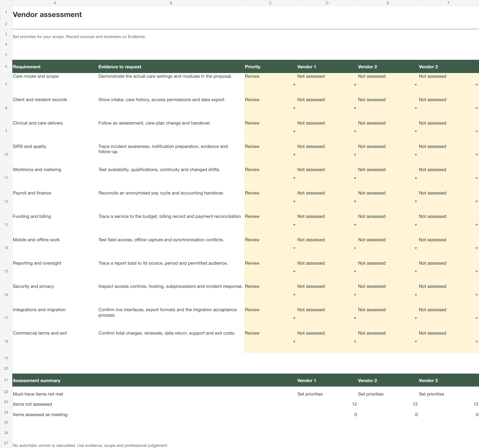Open Vendor 2 dropdown for Client and resident records
The image size is (479, 448).
click(x=415, y=108)
